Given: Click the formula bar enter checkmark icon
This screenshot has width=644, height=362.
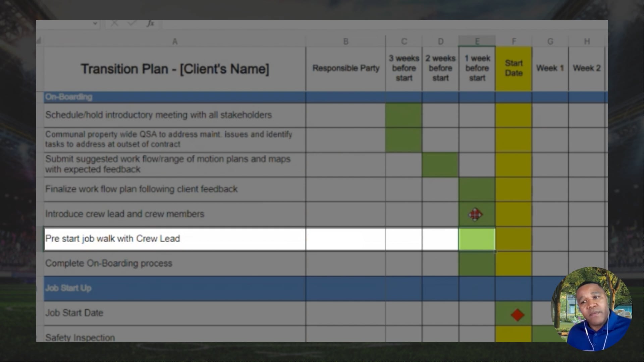Looking at the screenshot, I should pos(132,23).
